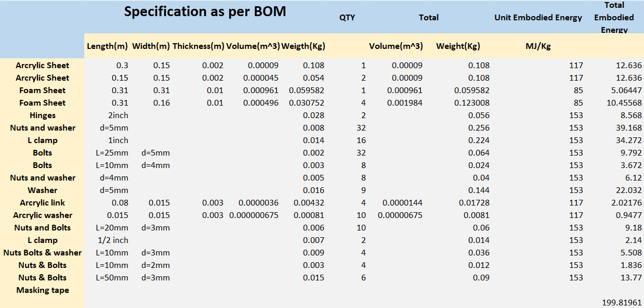Viewport: 644px width, 308px height.
Task: Select the 'Total Embodied Energy' header cell
Action: pyautogui.click(x=614, y=17)
